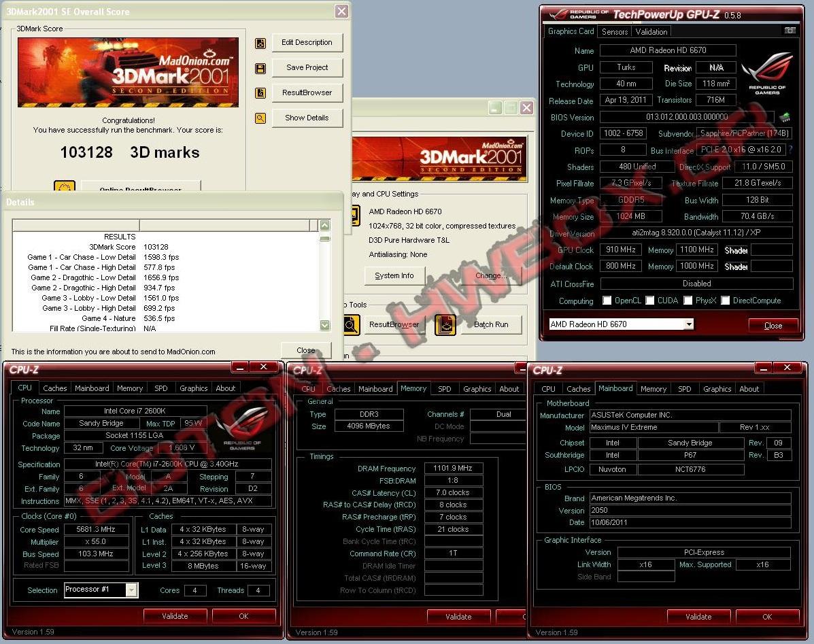Image resolution: width=814 pixels, height=644 pixels.
Task: Click the Show Details button
Action: tap(307, 118)
